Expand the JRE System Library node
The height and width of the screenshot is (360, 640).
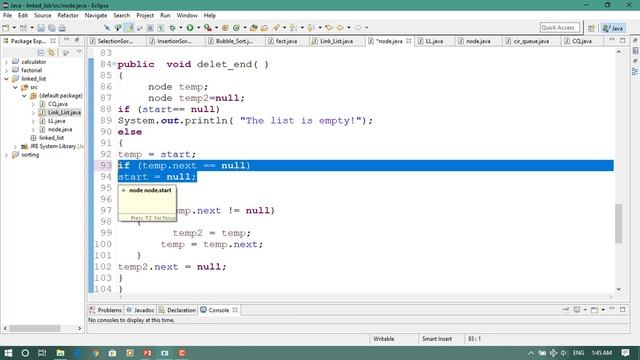click(15, 146)
